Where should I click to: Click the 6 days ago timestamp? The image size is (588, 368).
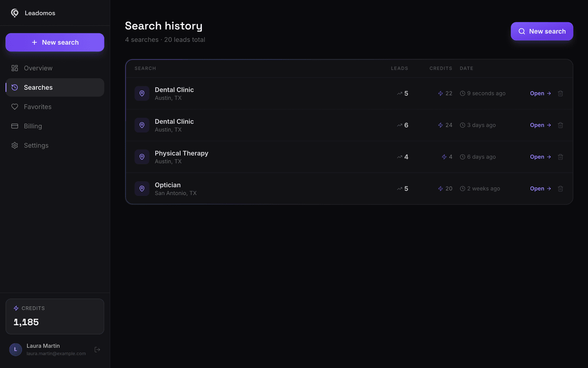481,157
